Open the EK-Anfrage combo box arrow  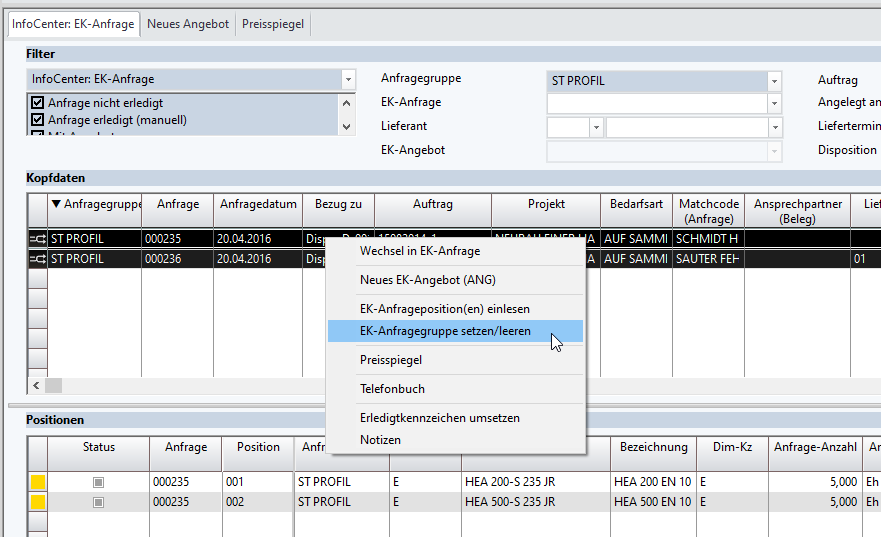point(773,103)
